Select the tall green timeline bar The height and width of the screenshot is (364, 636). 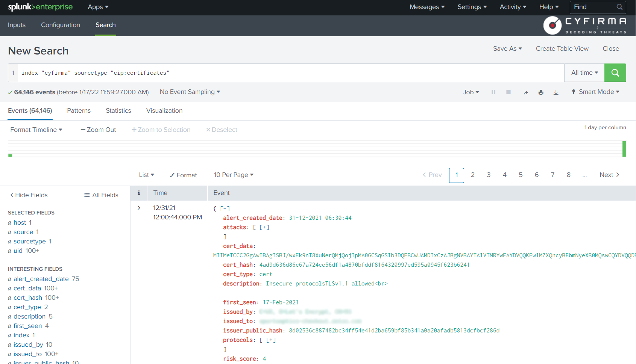click(x=624, y=149)
